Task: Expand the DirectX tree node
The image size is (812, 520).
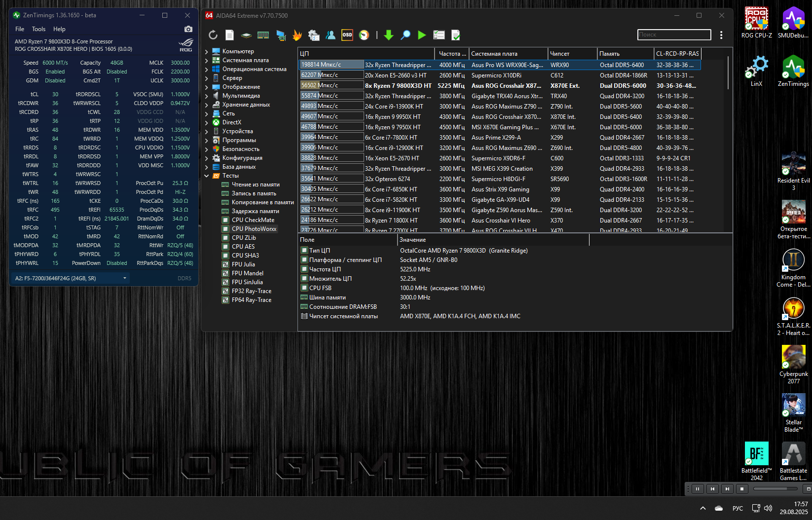Action: pos(206,122)
